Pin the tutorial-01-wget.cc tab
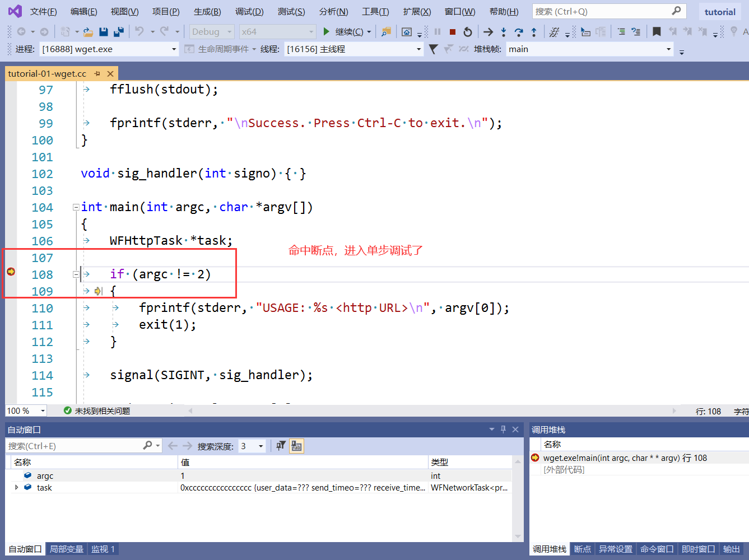This screenshot has width=749, height=560. [x=97, y=73]
